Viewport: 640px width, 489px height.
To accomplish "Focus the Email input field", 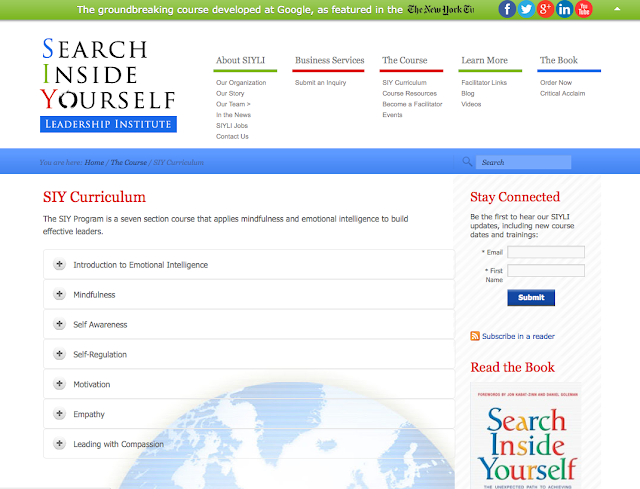I will coord(546,252).
